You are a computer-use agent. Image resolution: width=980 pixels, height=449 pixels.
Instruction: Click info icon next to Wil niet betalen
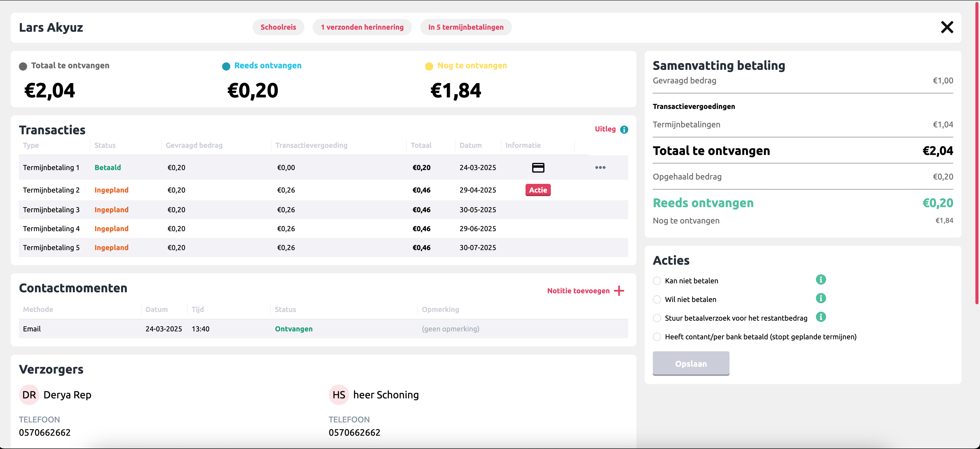click(821, 298)
